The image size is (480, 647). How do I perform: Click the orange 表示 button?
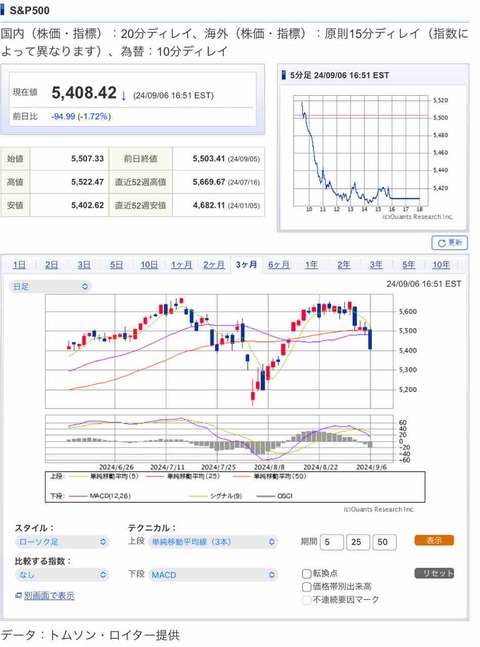pyautogui.click(x=434, y=541)
